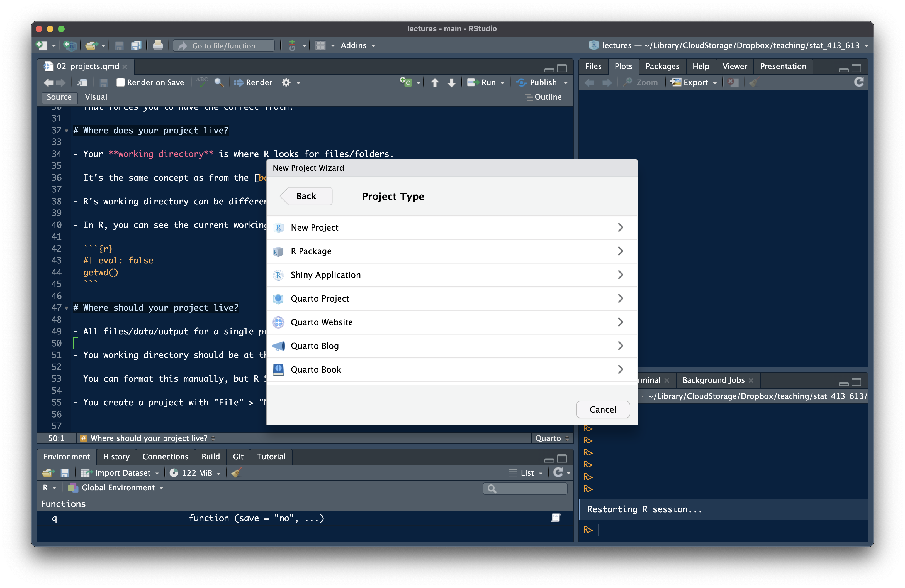Toggle the document Outline panel
Image resolution: width=905 pixels, height=588 pixels.
(543, 97)
